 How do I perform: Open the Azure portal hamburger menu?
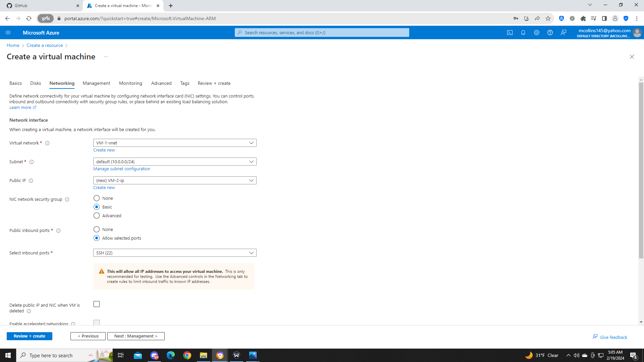pyautogui.click(x=8, y=33)
